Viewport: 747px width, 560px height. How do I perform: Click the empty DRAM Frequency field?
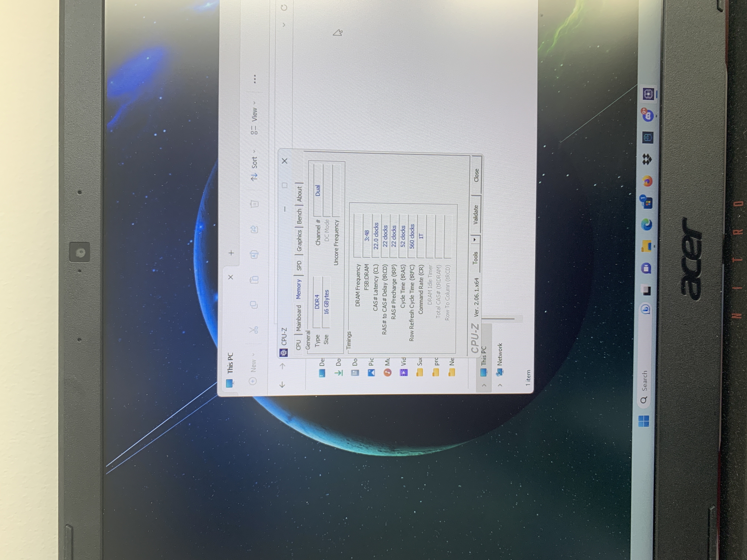point(358,235)
